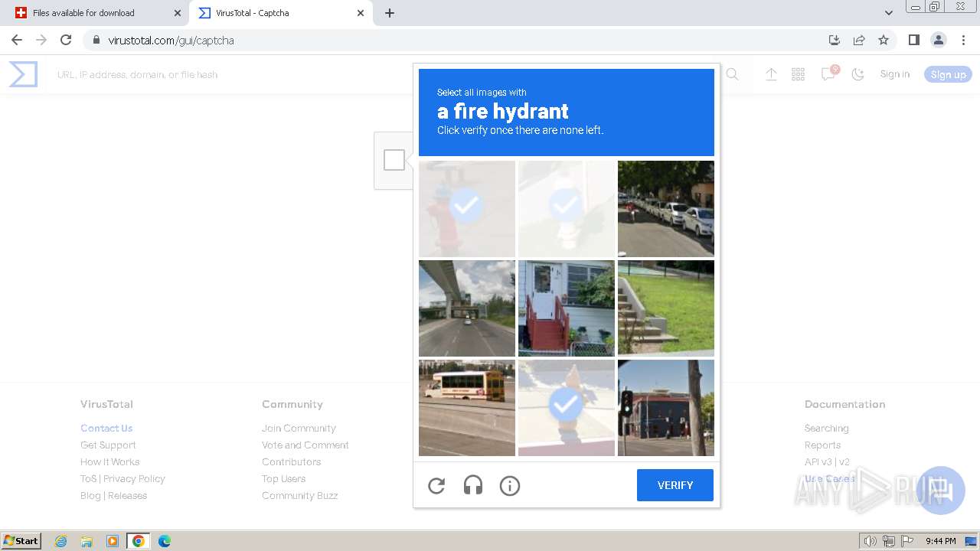Close the Files available for download tab
980x551 pixels.
178,13
